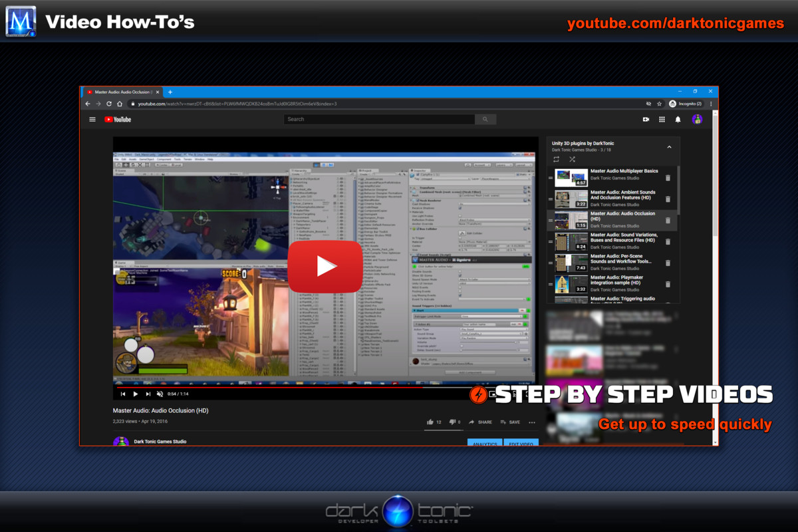Click the YouTube logo in the header
Screen dimensions: 798x532
pos(118,120)
